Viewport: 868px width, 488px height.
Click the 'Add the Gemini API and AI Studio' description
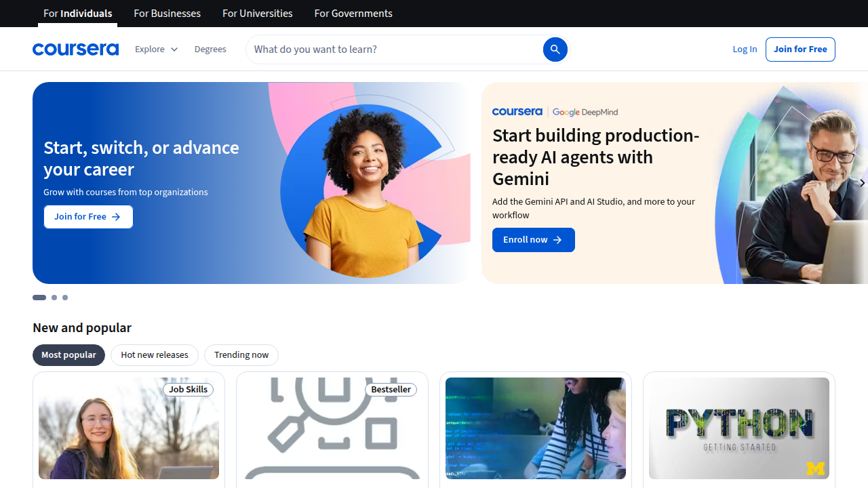593,208
